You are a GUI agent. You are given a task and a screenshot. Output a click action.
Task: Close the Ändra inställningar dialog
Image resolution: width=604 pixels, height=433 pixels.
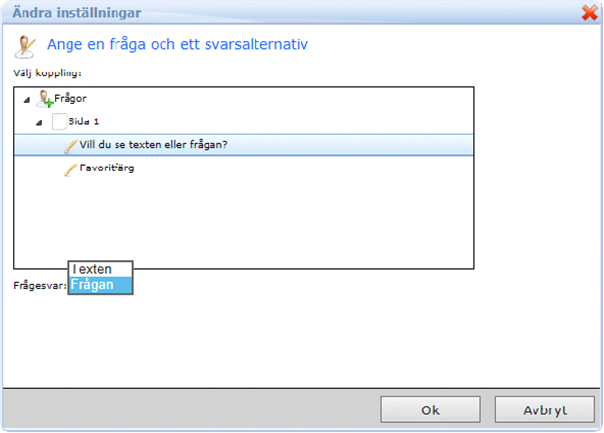pos(589,13)
